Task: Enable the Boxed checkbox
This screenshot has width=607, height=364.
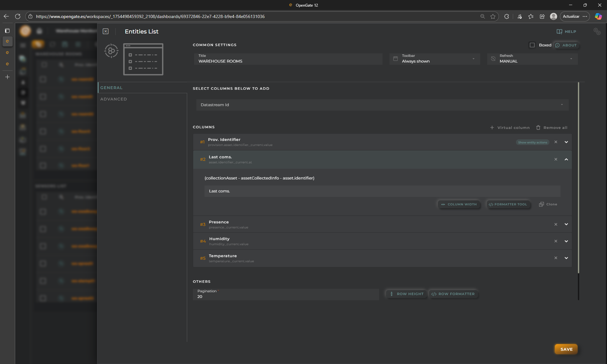Action: point(532,45)
